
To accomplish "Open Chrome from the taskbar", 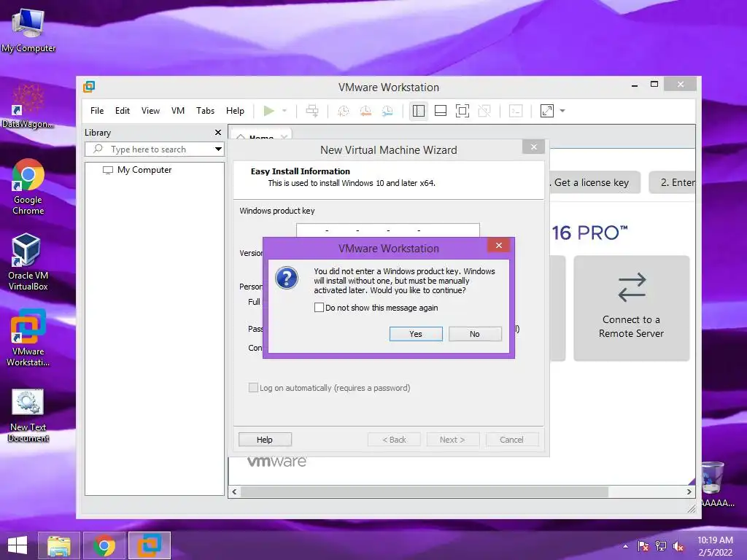I will pos(104,545).
